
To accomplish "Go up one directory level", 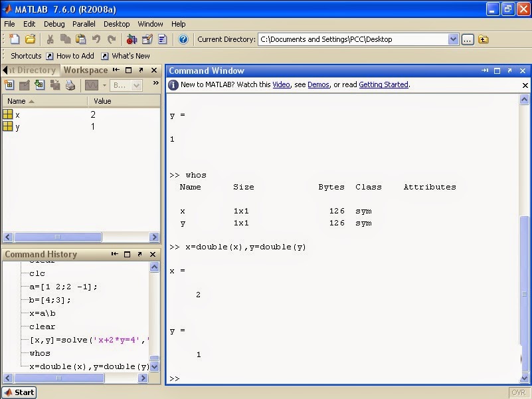I will pos(484,39).
